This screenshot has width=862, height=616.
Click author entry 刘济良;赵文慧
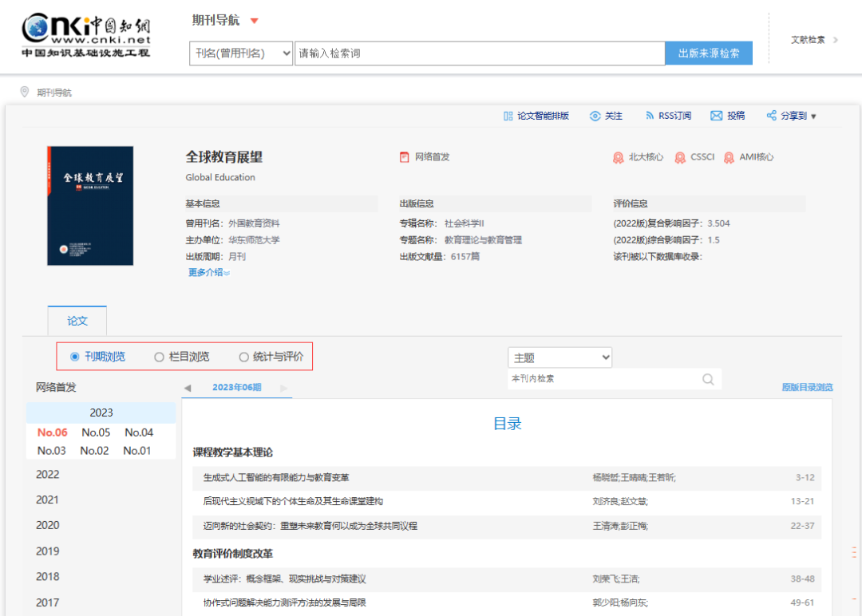[620, 501]
